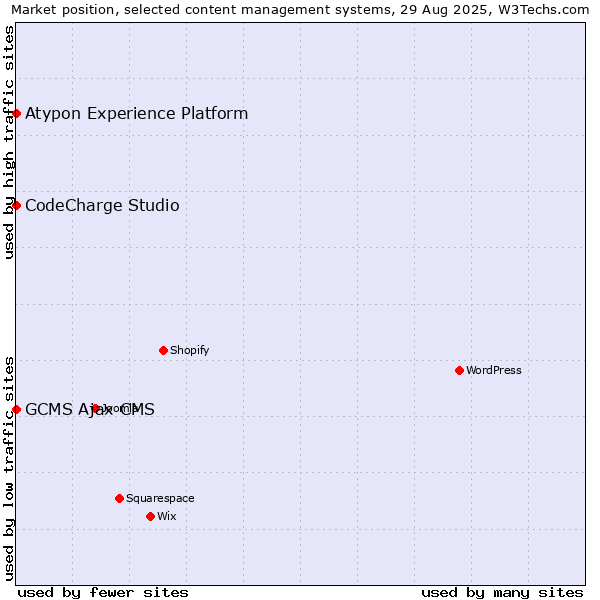The width and height of the screenshot is (600, 600).
Task: Click the Atypon Experience Platform data point
Action: pyautogui.click(x=16, y=114)
